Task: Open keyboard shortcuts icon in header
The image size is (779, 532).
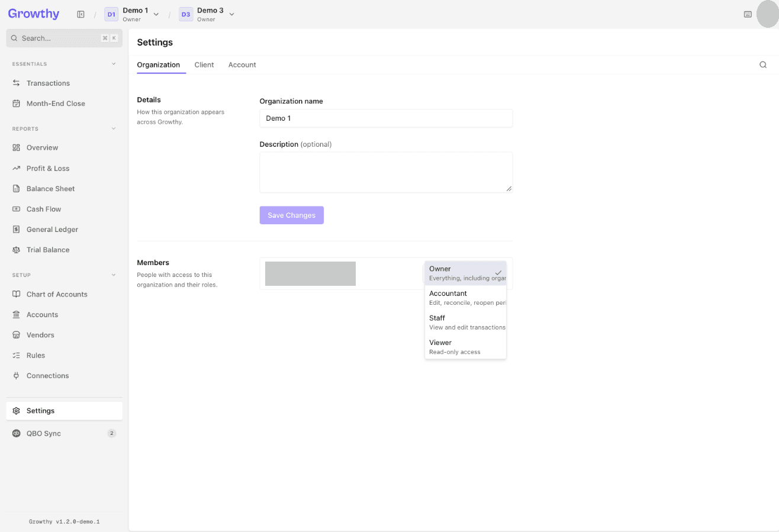Action: coord(748,14)
